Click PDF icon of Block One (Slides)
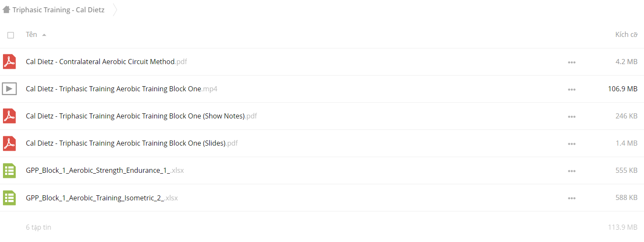Image resolution: width=644 pixels, height=242 pixels. pyautogui.click(x=9, y=143)
